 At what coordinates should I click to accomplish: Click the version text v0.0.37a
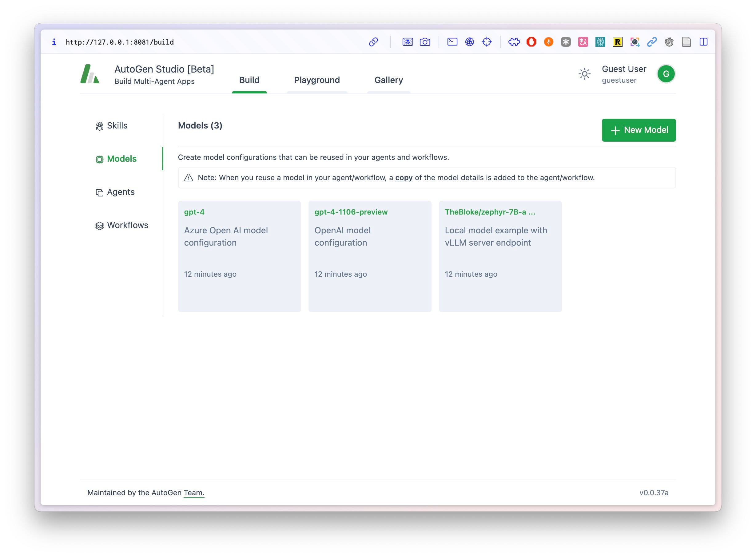(x=654, y=493)
